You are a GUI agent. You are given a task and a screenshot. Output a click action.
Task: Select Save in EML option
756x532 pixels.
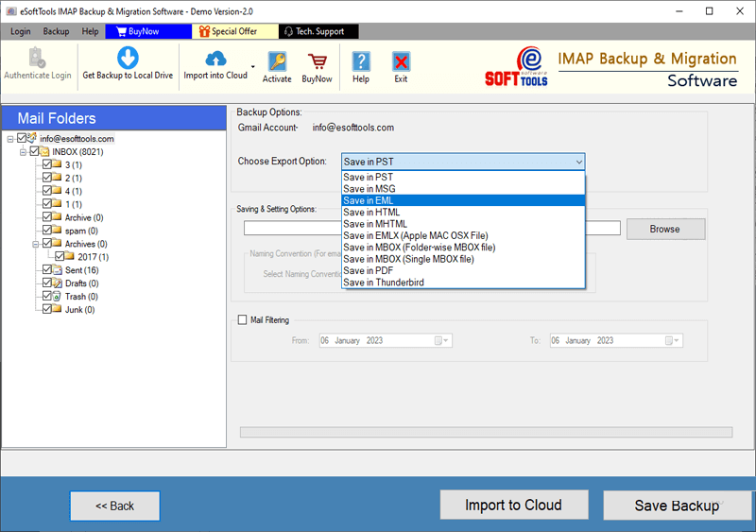tap(463, 200)
